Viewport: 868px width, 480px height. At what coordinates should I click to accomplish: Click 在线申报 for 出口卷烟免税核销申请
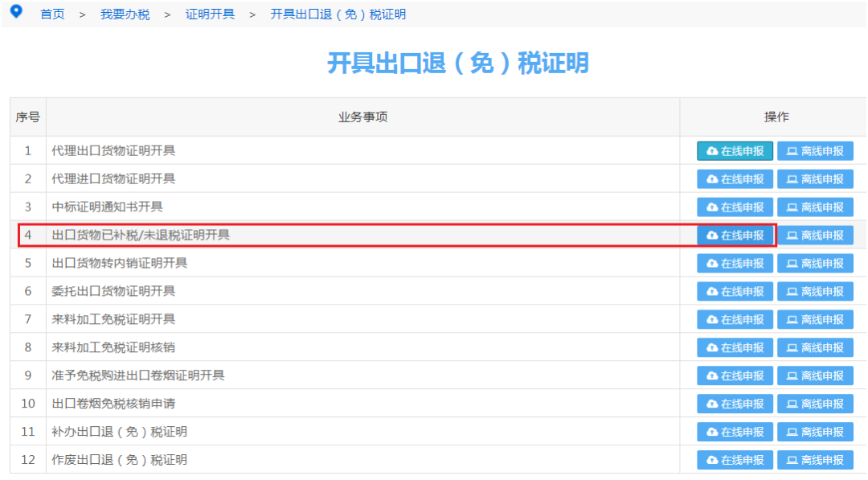point(735,404)
